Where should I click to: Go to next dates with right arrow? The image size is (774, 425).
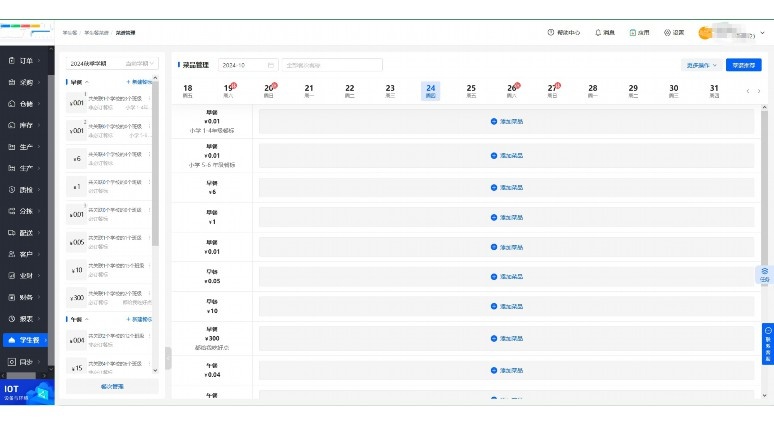pos(759,91)
